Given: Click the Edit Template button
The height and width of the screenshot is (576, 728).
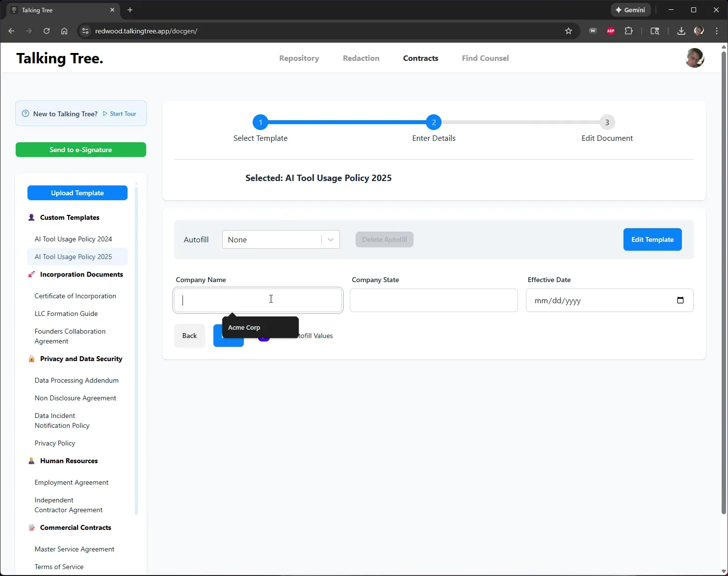Looking at the screenshot, I should [x=652, y=239].
